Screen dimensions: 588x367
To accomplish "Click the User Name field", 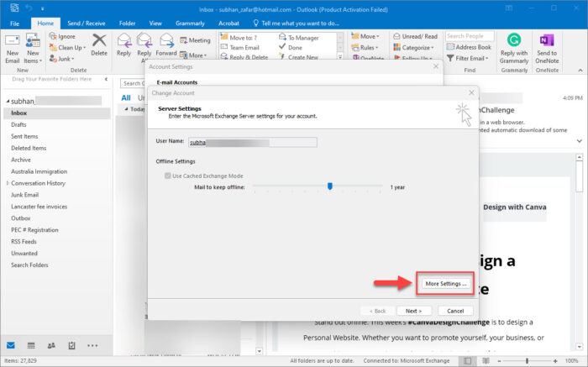I will click(252, 142).
